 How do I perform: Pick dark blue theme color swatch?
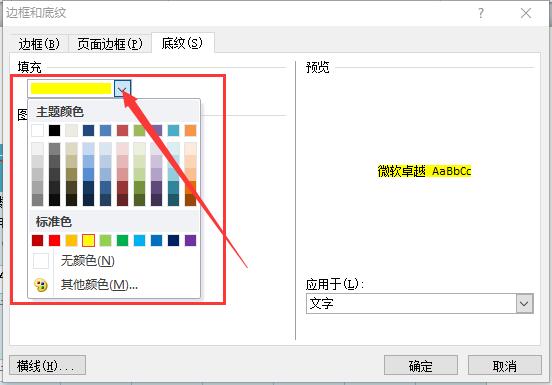88,130
